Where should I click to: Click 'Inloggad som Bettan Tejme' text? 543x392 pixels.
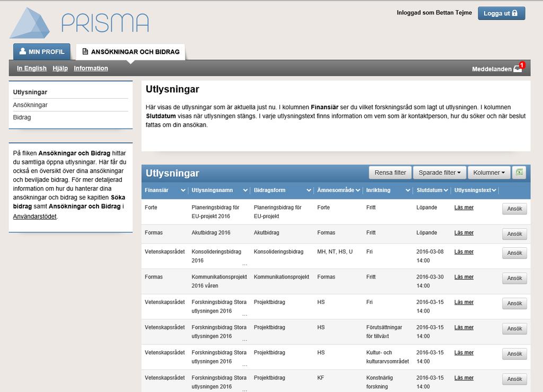tap(434, 13)
